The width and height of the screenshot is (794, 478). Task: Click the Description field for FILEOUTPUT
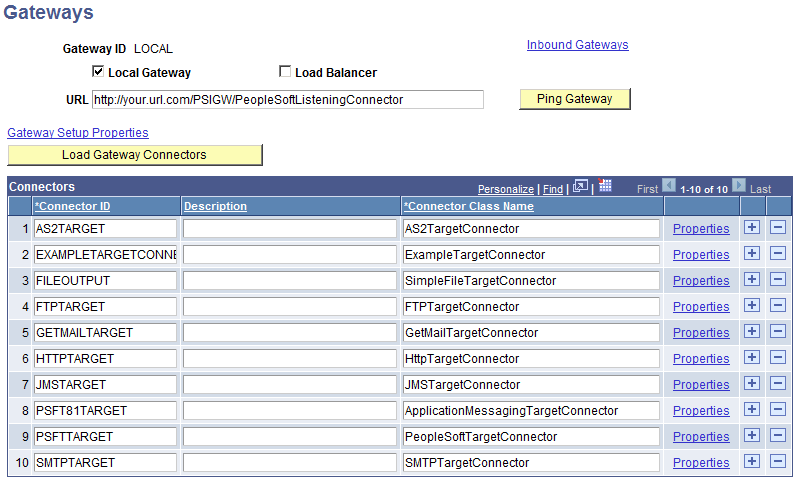click(x=290, y=281)
